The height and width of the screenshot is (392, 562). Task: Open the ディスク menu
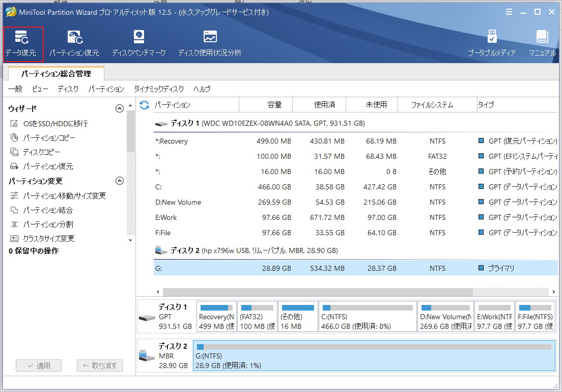[68, 89]
